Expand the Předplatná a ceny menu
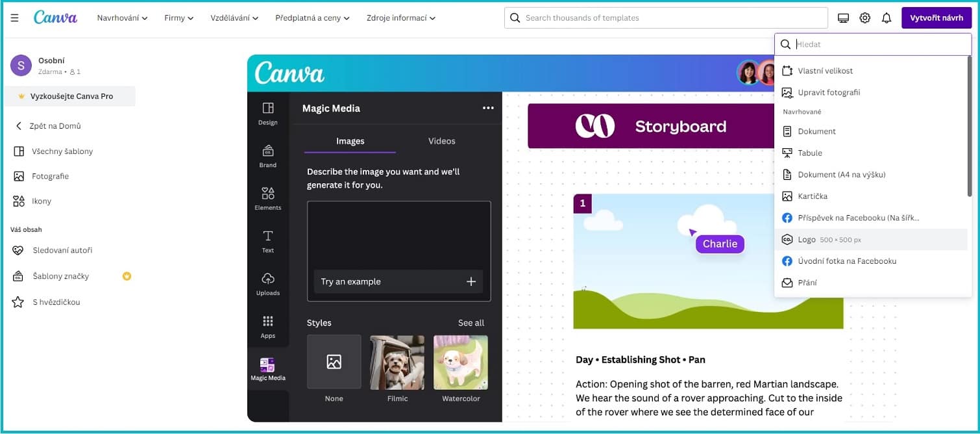 pyautogui.click(x=312, y=18)
